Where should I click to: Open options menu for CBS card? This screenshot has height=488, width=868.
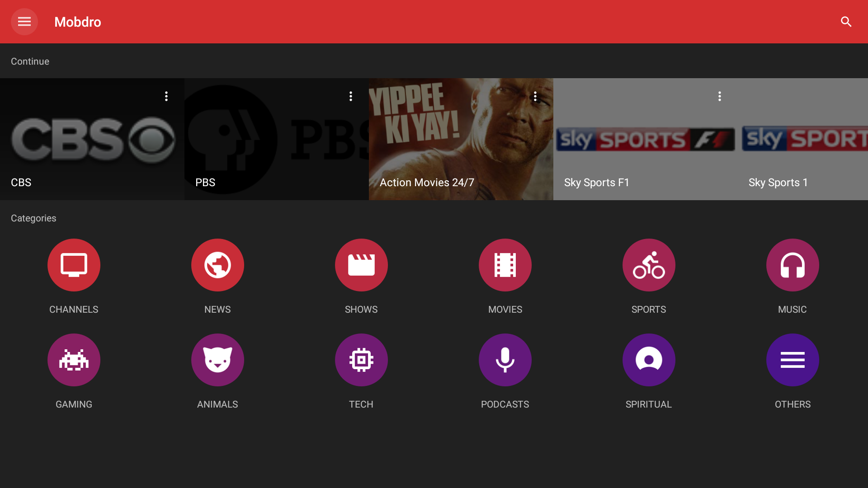coord(166,96)
